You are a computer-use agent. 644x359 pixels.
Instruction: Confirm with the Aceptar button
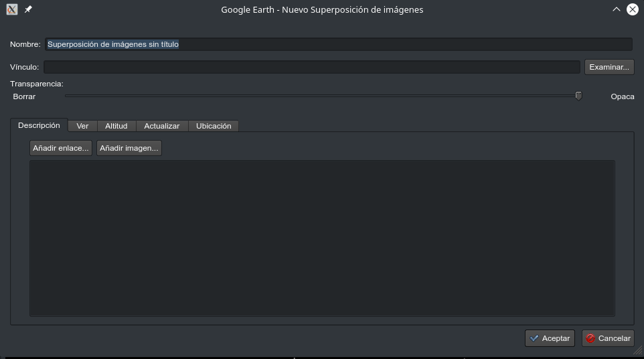550,338
